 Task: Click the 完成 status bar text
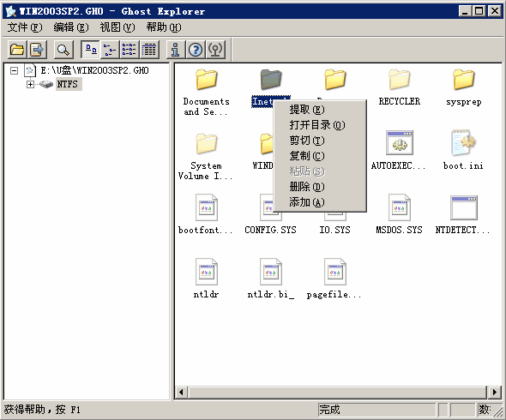(x=329, y=410)
